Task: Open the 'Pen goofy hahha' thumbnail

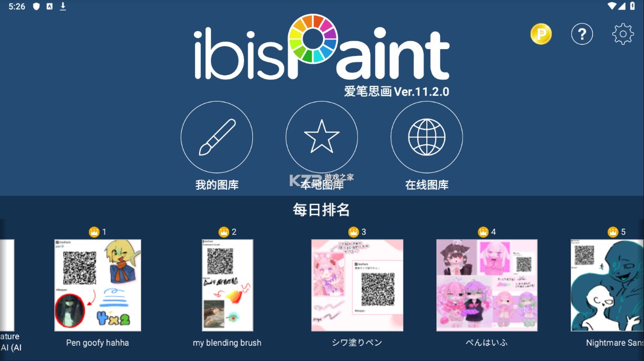Action: [97, 285]
